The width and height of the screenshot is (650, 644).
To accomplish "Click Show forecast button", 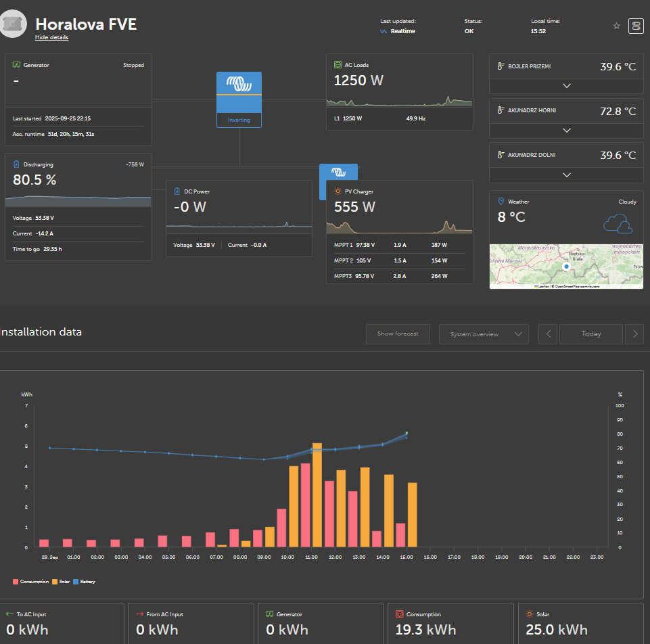I will coord(398,334).
